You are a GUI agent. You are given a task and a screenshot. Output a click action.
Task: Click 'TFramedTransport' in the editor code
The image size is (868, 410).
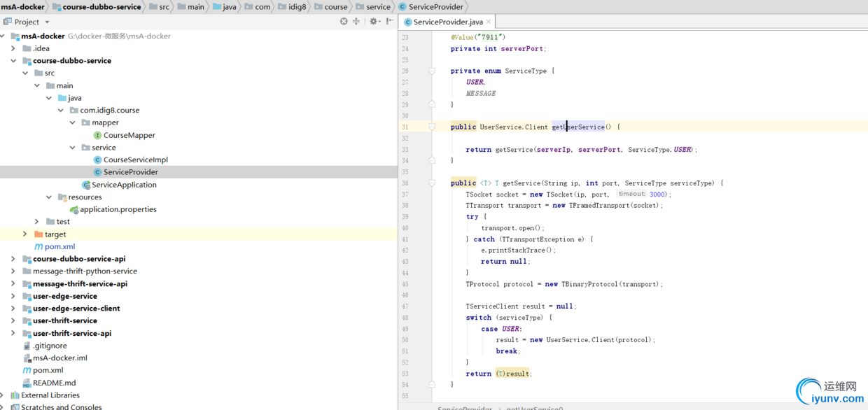pyautogui.click(x=599, y=206)
